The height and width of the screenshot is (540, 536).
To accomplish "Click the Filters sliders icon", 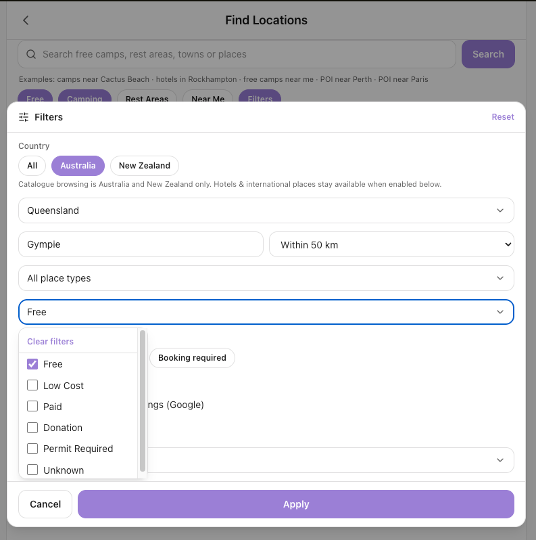I will point(23,117).
